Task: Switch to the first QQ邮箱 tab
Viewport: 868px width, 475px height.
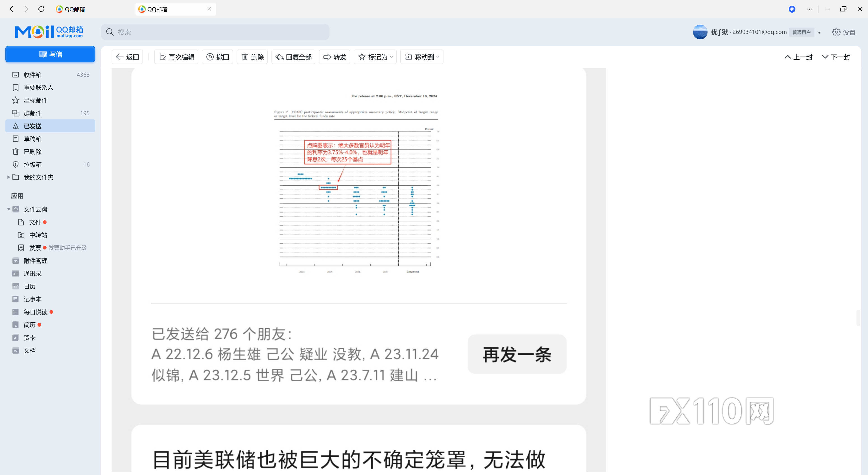Action: (x=70, y=9)
